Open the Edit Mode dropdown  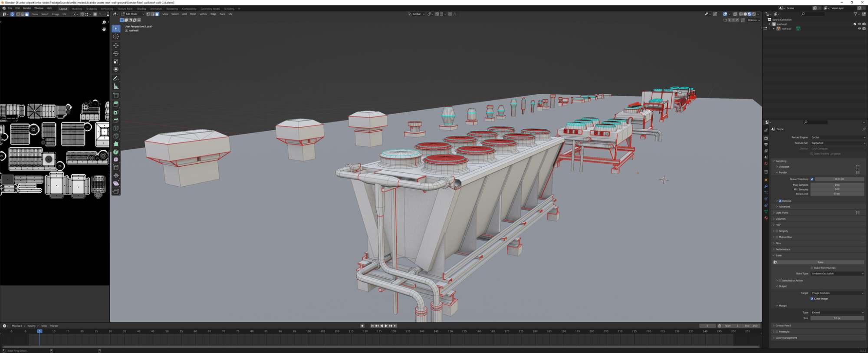click(133, 14)
